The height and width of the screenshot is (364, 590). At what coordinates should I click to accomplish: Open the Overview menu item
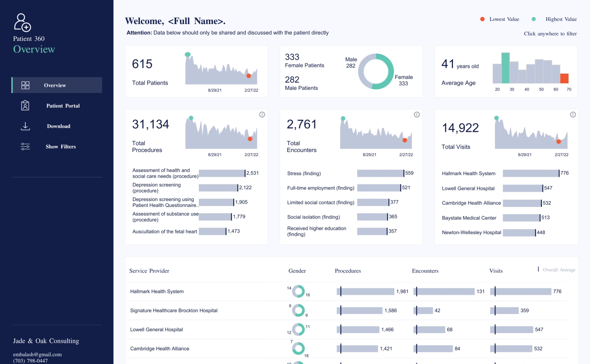pos(57,85)
